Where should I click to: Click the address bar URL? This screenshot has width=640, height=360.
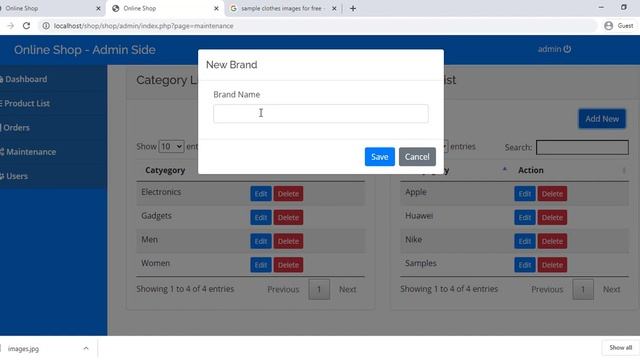point(144,26)
